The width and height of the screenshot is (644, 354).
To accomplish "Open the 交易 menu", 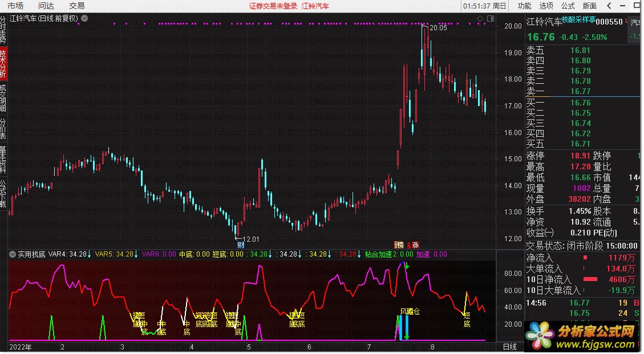I will pos(77,6).
